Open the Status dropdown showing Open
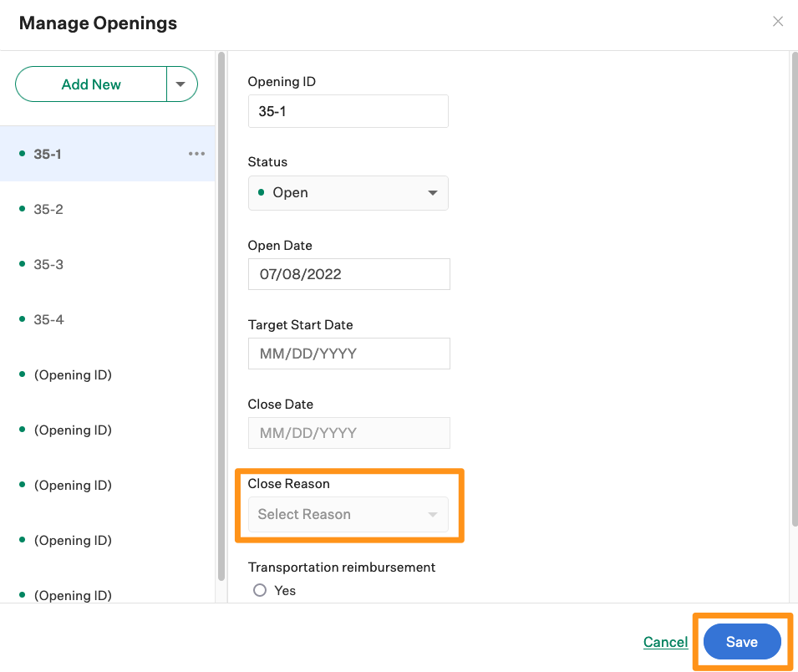The height and width of the screenshot is (672, 798). point(348,193)
